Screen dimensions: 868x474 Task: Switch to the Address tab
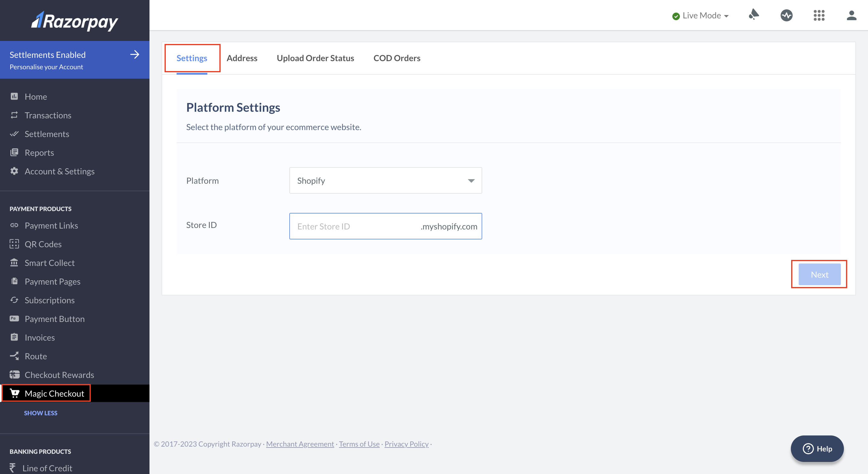click(242, 58)
